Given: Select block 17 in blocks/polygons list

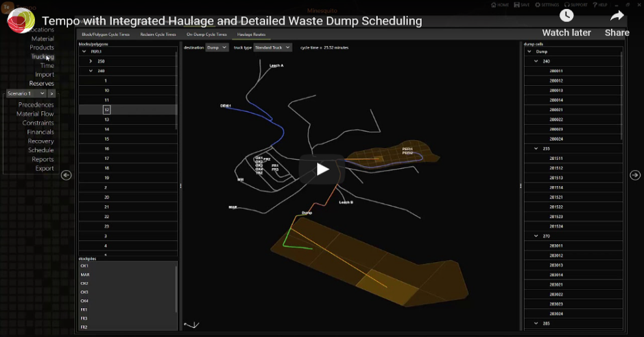Looking at the screenshot, I should [x=128, y=159].
